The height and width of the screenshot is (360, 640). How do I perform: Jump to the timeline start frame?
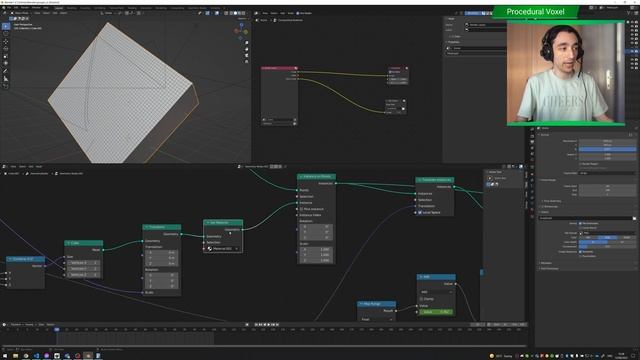pos(256,324)
